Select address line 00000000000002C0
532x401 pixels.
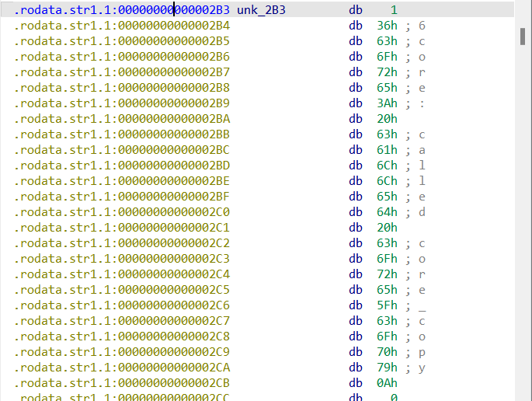pyautogui.click(x=122, y=213)
